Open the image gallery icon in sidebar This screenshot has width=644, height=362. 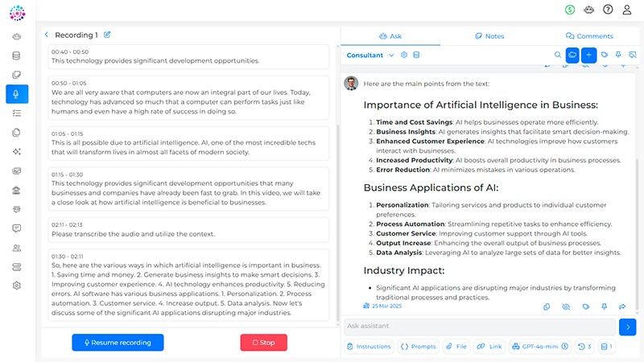pyautogui.click(x=16, y=171)
